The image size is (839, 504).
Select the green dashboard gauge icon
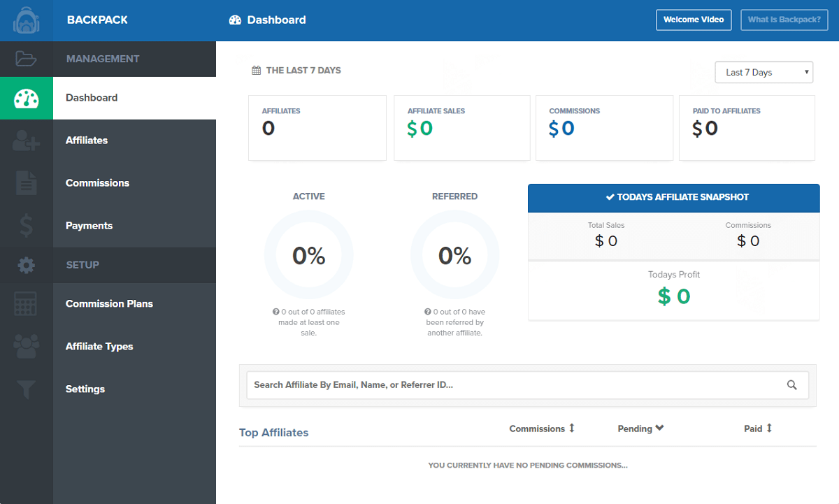click(x=26, y=99)
